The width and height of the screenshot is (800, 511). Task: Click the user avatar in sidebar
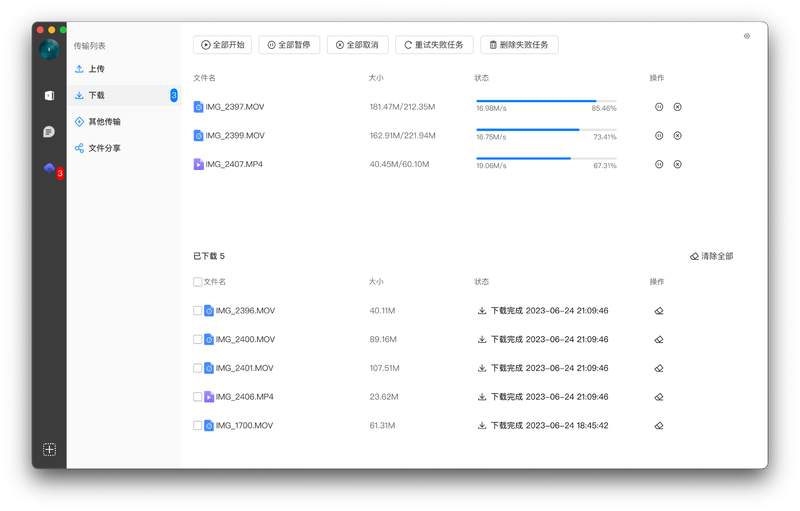pos(49,49)
